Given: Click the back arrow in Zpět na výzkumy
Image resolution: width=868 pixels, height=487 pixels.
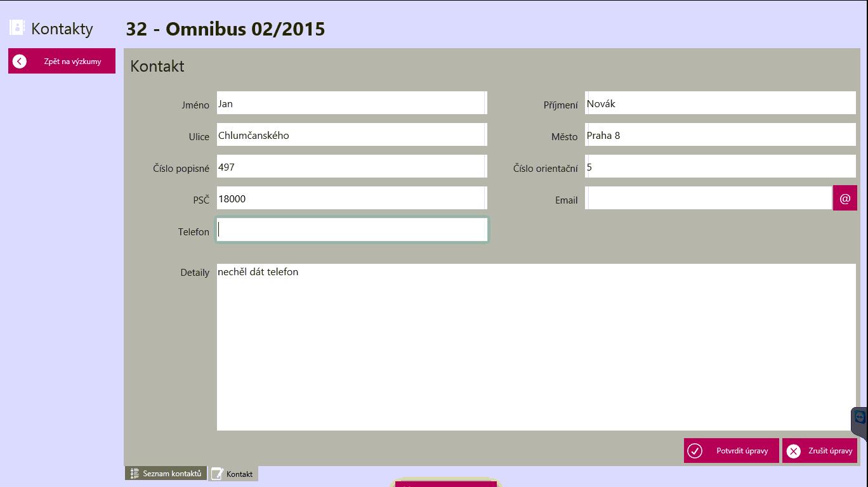Looking at the screenshot, I should coord(20,62).
